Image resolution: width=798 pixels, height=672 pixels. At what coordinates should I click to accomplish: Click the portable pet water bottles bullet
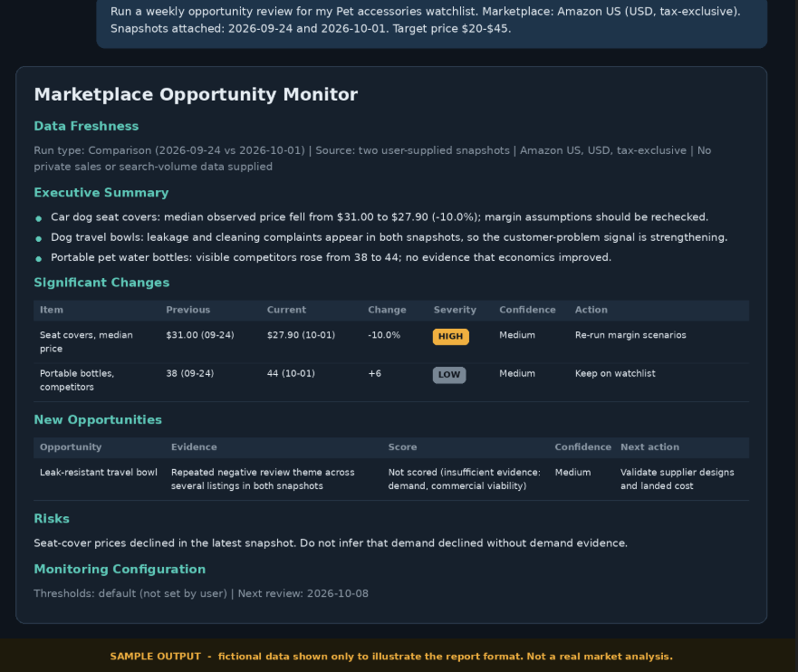pyautogui.click(x=332, y=257)
